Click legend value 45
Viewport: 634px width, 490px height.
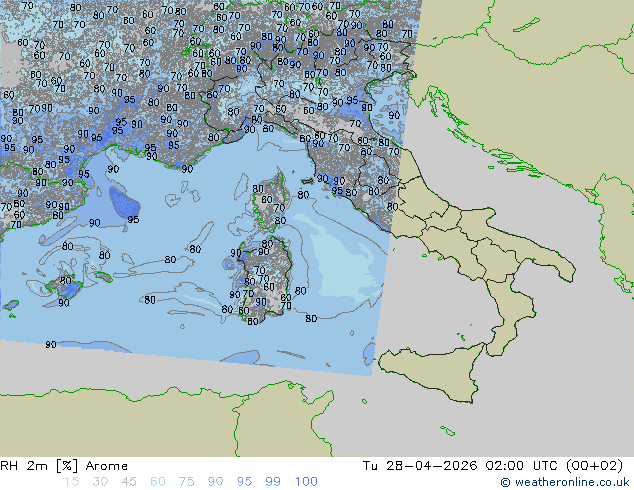point(129,482)
